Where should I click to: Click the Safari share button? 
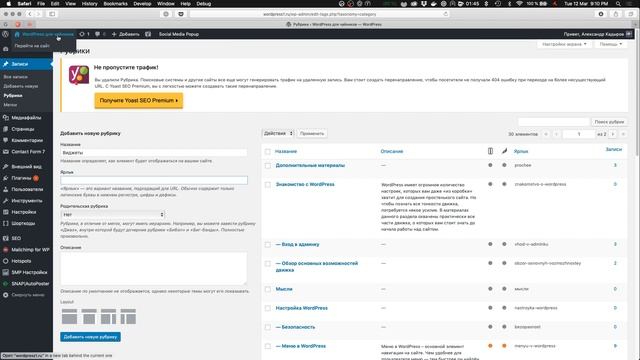(x=616, y=14)
